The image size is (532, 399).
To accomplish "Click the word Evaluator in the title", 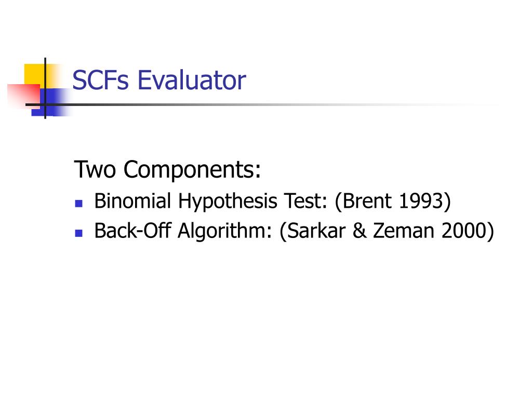I will click(192, 81).
